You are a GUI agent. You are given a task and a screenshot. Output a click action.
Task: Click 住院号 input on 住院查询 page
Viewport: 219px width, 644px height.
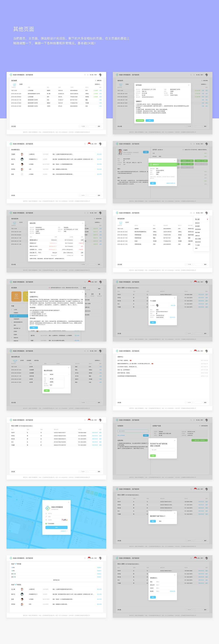[x=133, y=431]
